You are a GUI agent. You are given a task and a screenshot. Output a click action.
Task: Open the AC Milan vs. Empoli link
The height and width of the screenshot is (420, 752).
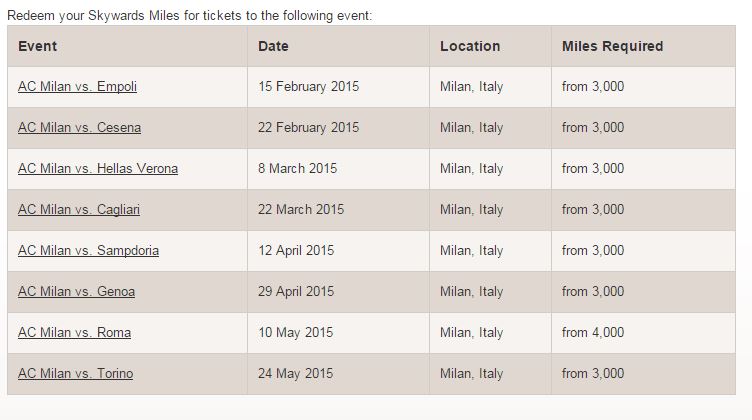[x=77, y=87]
